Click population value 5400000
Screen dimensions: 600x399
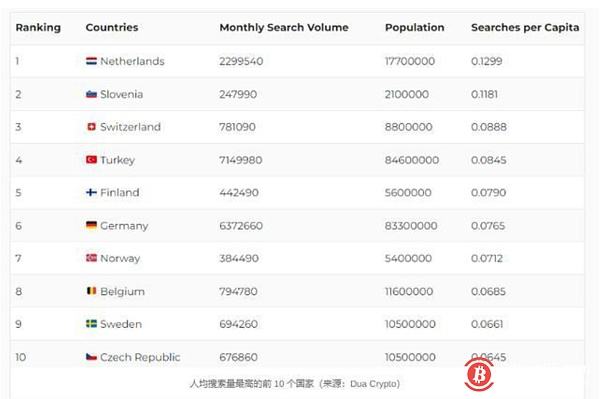tap(408, 259)
